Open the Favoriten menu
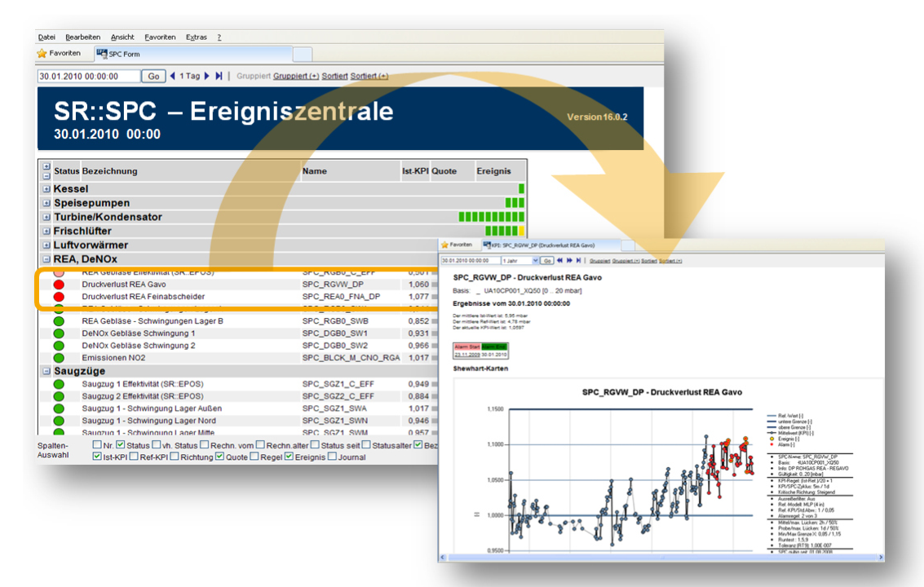 click(160, 38)
